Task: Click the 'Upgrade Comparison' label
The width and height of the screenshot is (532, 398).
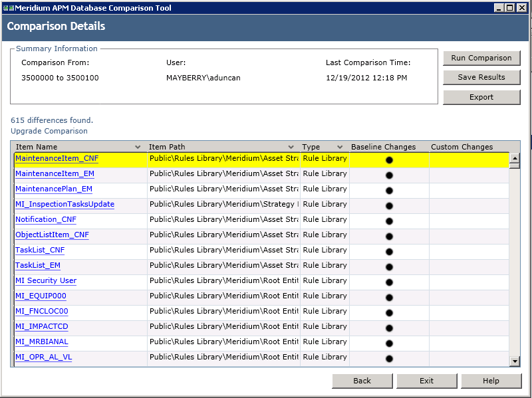Action: 49,131
